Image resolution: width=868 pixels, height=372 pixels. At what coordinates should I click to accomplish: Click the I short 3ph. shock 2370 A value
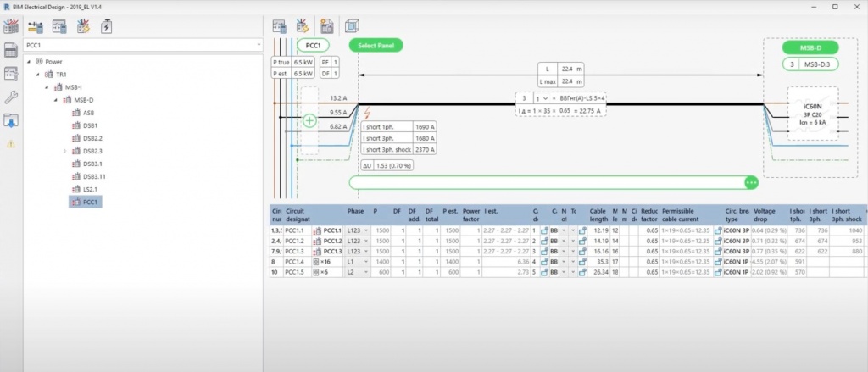click(425, 149)
